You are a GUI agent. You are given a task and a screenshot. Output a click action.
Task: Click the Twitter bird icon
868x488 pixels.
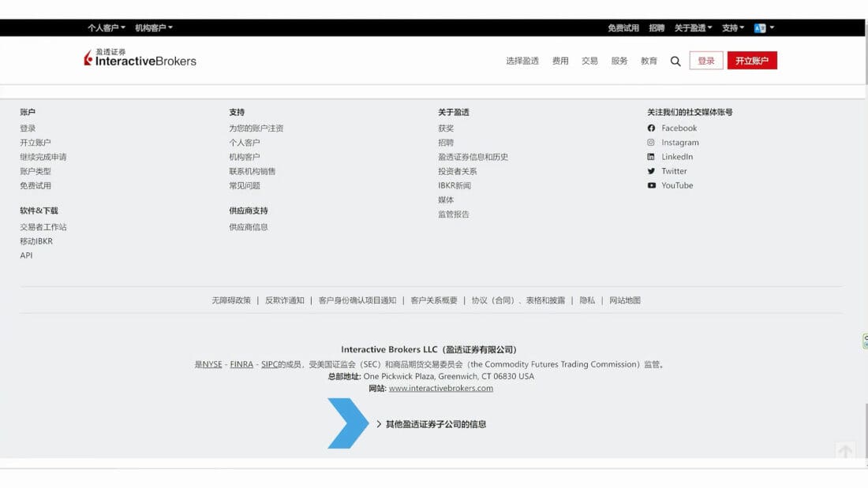651,171
